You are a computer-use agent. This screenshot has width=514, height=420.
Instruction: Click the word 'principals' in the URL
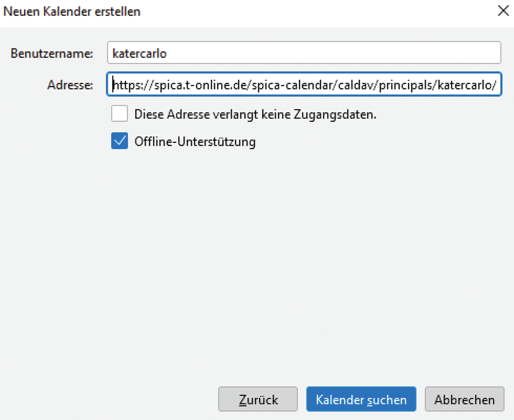click(406, 85)
